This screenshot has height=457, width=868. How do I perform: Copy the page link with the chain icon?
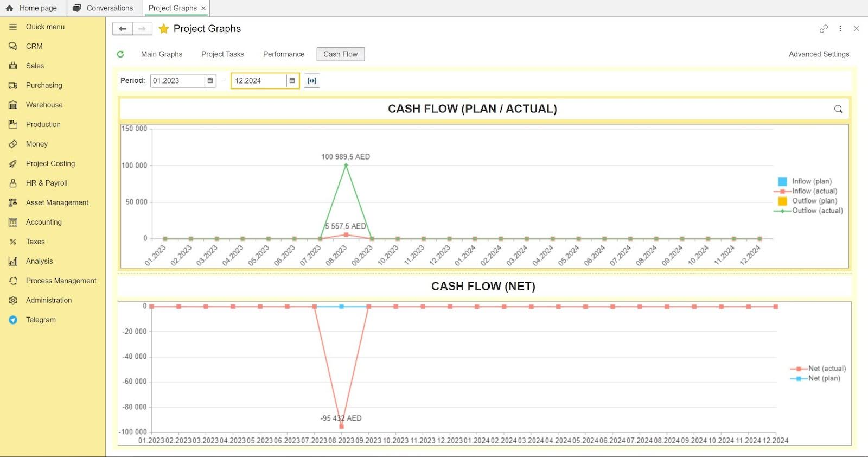[x=824, y=29]
